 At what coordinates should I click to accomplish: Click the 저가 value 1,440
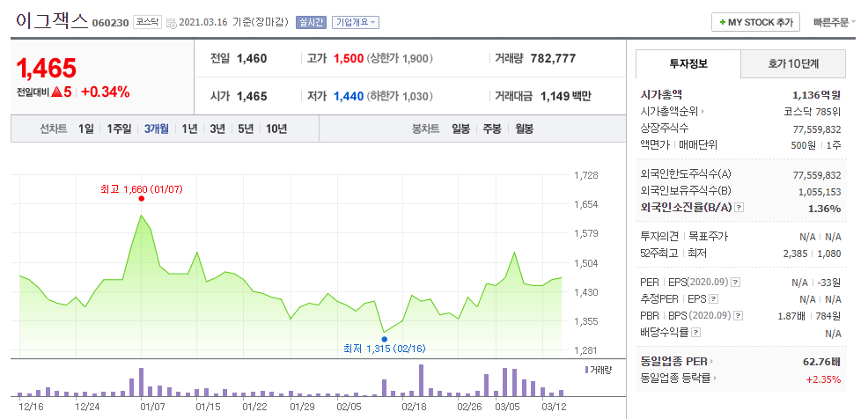tap(349, 96)
